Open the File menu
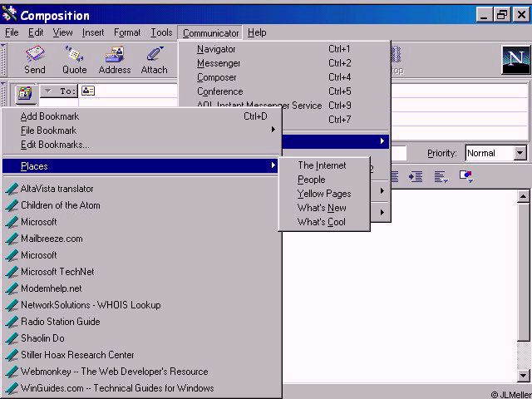532x399 pixels. click(x=12, y=32)
